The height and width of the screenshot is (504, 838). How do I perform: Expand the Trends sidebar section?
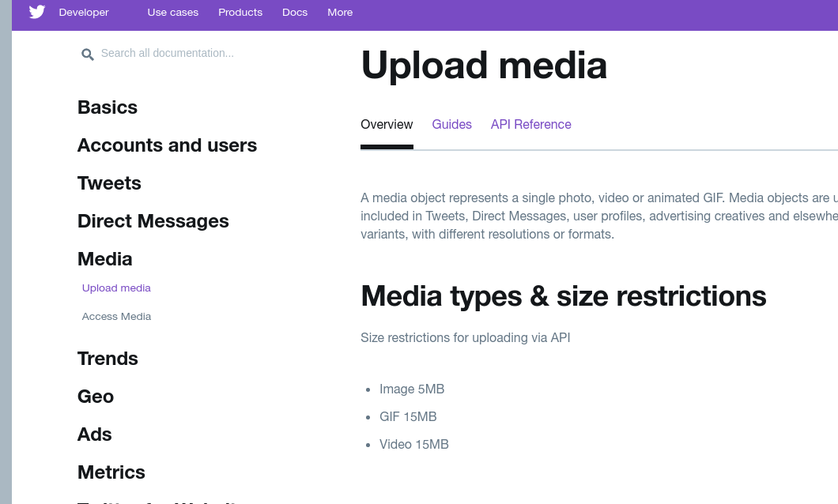point(108,359)
